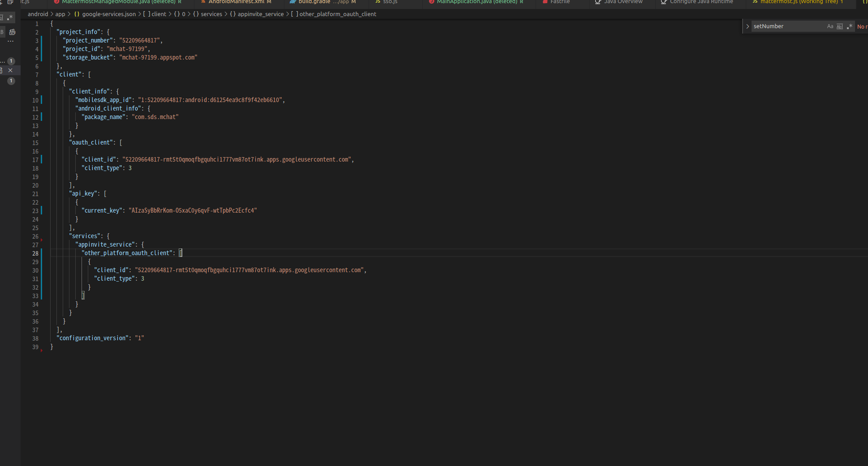Viewport: 868px width, 466px height.
Task: Click "other_platform_oauth_client" key on line 28
Action: 127,253
